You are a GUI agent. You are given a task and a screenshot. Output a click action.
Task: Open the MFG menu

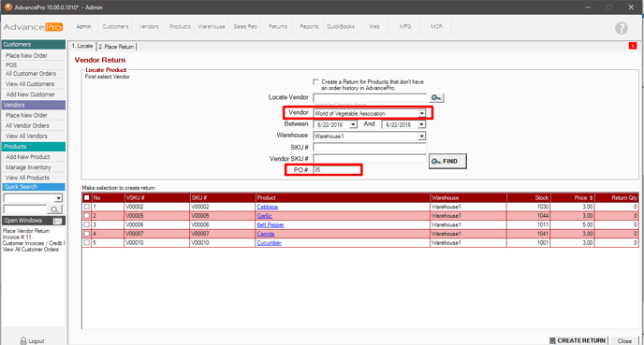point(405,27)
